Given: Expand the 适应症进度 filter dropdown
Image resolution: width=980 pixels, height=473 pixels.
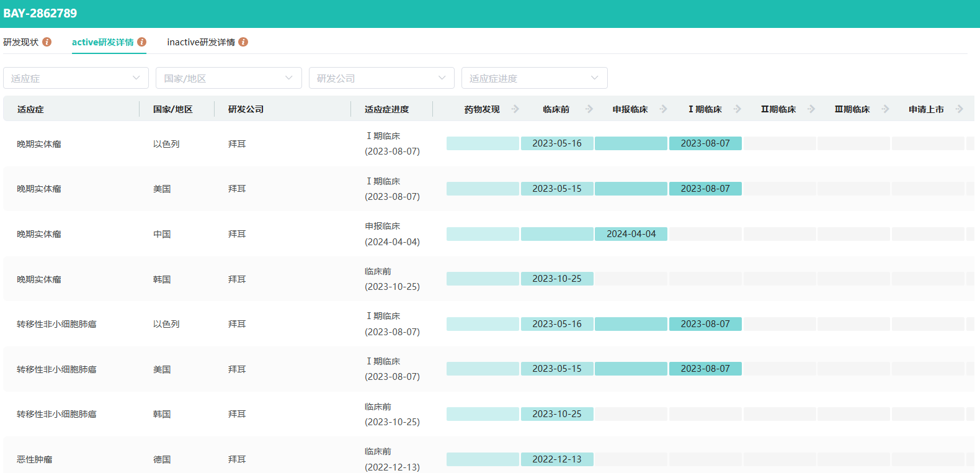Looking at the screenshot, I should [x=534, y=78].
